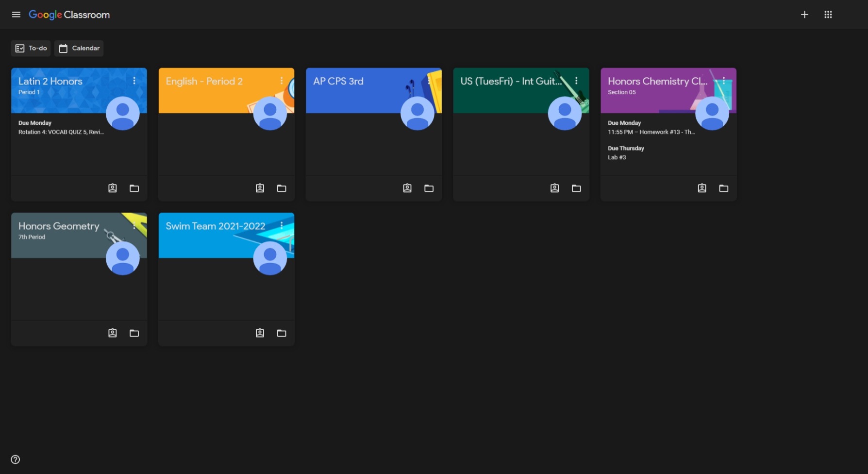Click the To-do button
Image resolution: width=868 pixels, height=474 pixels.
(x=31, y=48)
